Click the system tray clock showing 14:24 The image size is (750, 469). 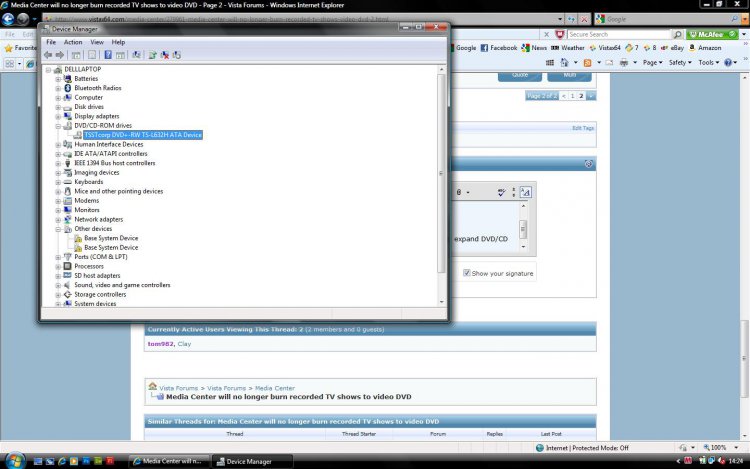(736, 461)
